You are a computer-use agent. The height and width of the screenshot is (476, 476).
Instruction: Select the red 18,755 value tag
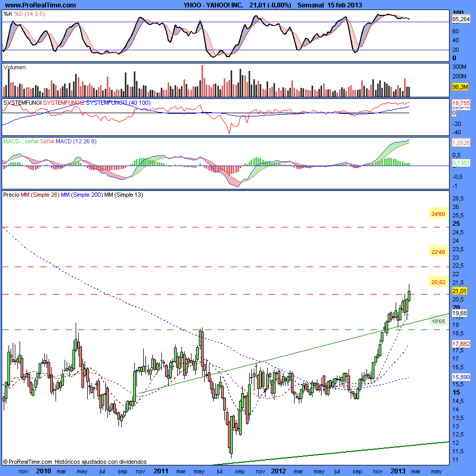coord(461,103)
